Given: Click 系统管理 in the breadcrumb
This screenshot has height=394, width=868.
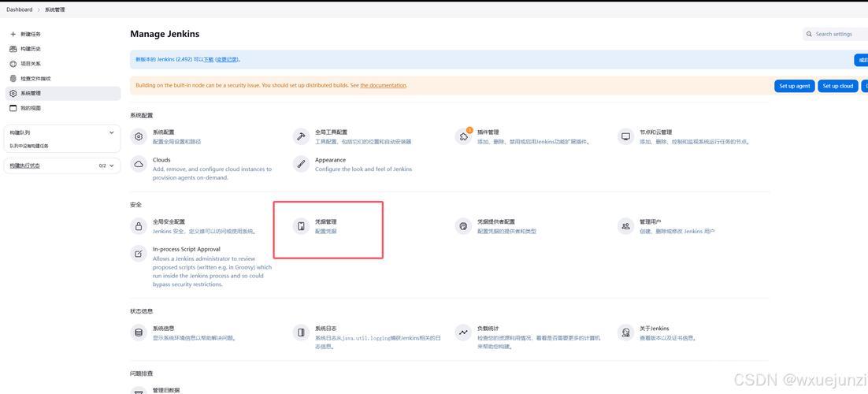Looking at the screenshot, I should click(54, 9).
